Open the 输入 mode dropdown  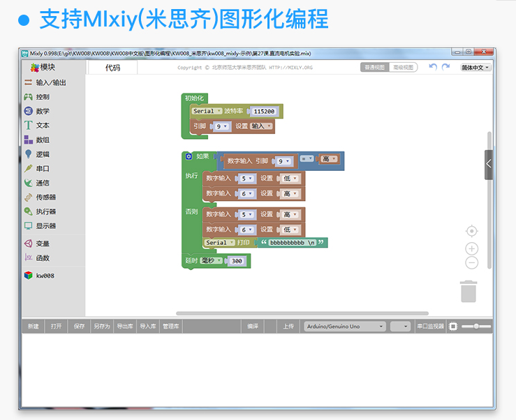point(262,126)
